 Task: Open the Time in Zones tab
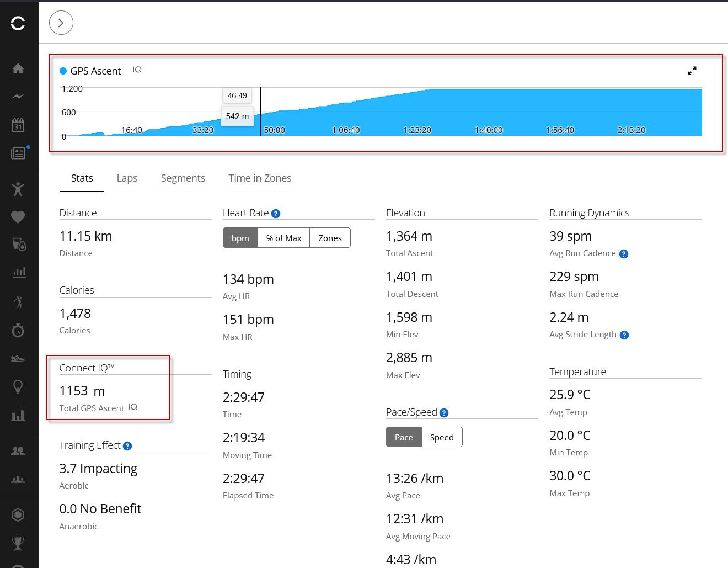click(260, 178)
